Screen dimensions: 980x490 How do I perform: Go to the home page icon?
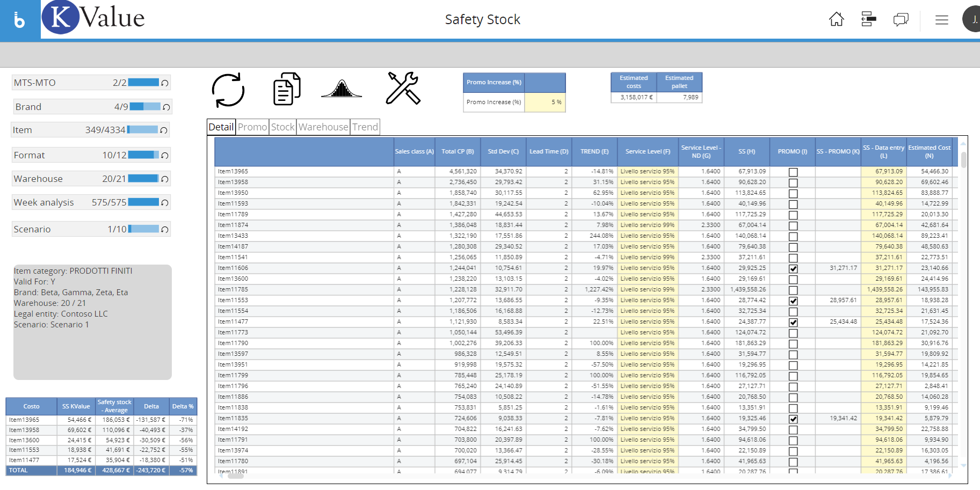click(x=836, y=20)
